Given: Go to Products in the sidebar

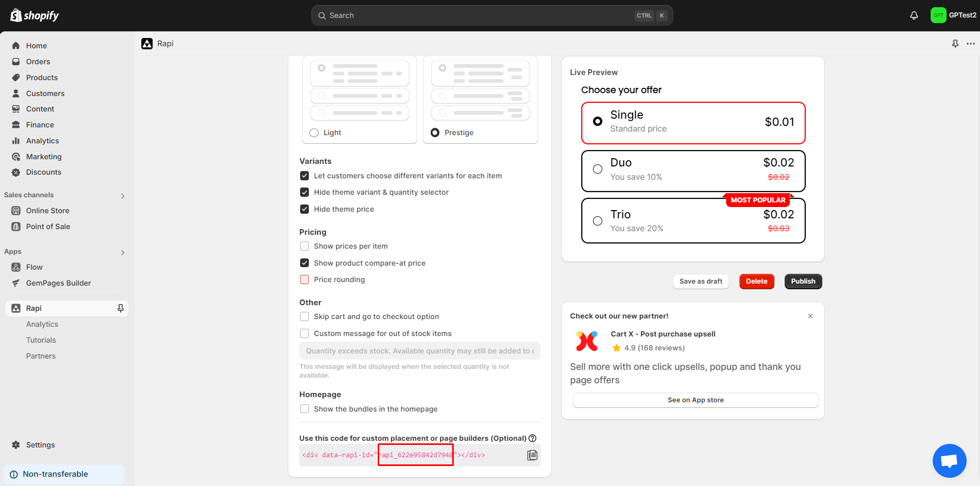Looking at the screenshot, I should point(42,78).
